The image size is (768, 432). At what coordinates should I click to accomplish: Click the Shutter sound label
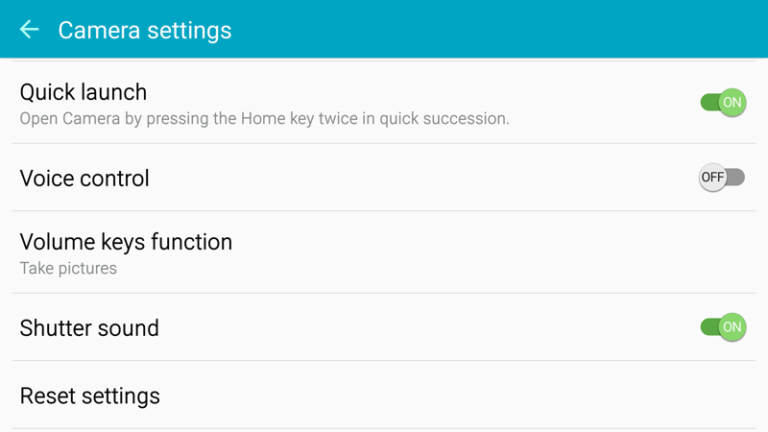coord(89,328)
